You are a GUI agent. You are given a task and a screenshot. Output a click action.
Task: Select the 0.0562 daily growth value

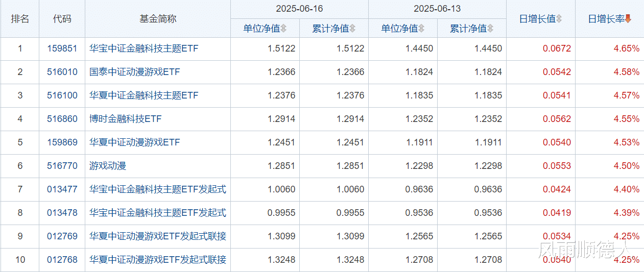pos(557,119)
